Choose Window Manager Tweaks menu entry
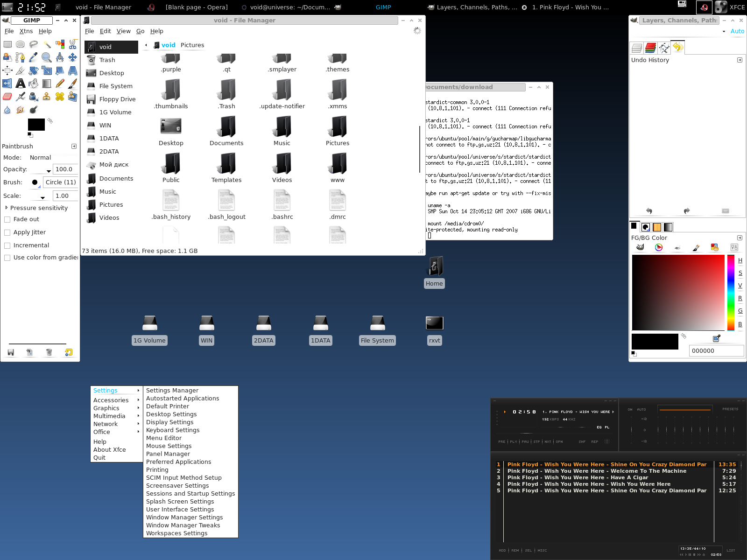 tap(190, 525)
